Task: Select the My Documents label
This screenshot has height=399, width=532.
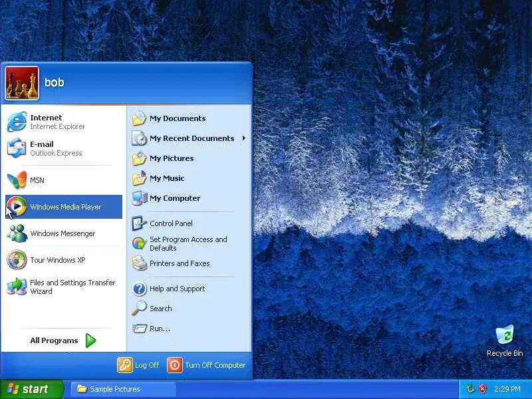Action: tap(178, 118)
